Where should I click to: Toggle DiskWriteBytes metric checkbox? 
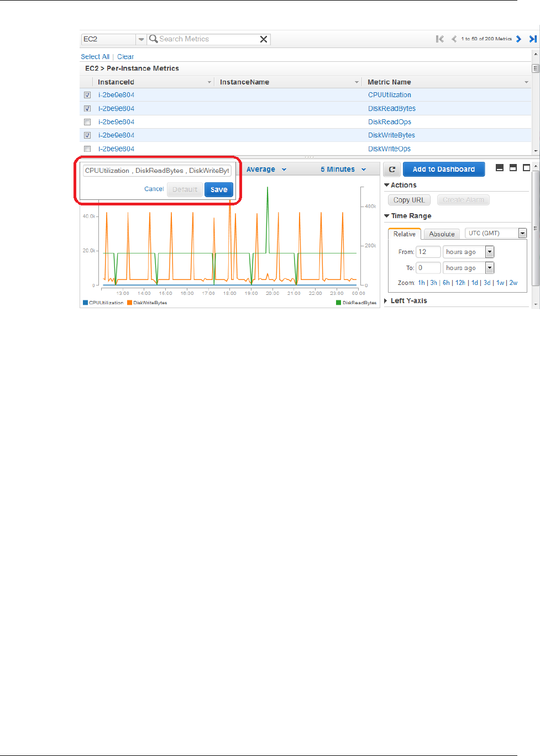(87, 135)
